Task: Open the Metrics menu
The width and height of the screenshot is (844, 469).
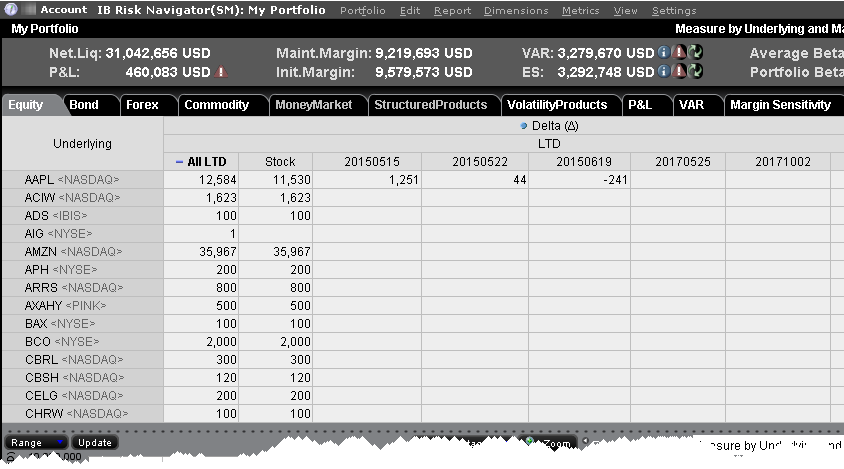Action: (580, 10)
